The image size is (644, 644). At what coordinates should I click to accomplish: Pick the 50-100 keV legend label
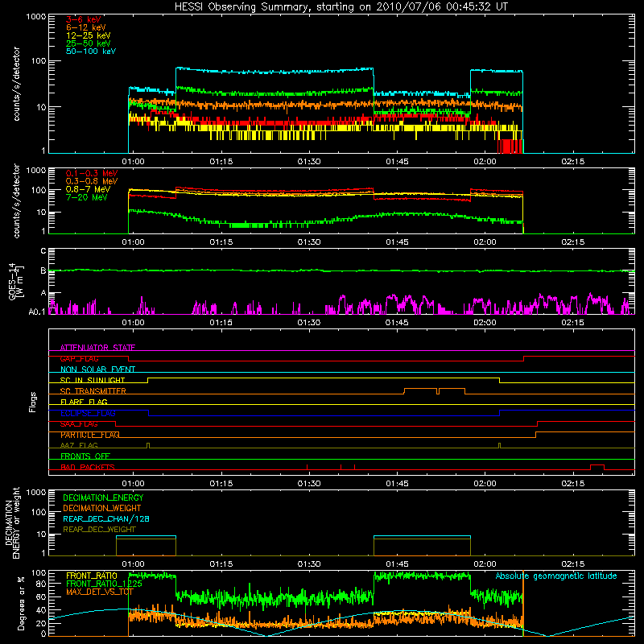(x=91, y=52)
